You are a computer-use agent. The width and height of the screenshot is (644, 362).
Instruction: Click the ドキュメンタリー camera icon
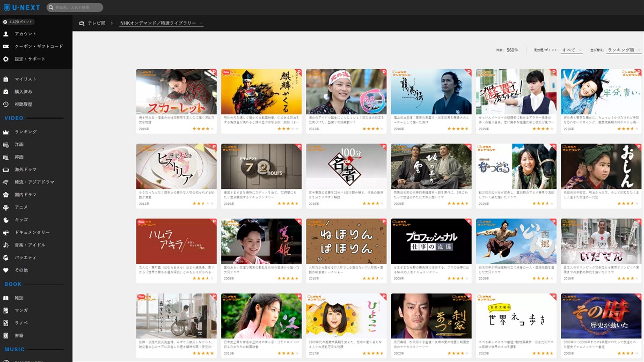point(6,232)
